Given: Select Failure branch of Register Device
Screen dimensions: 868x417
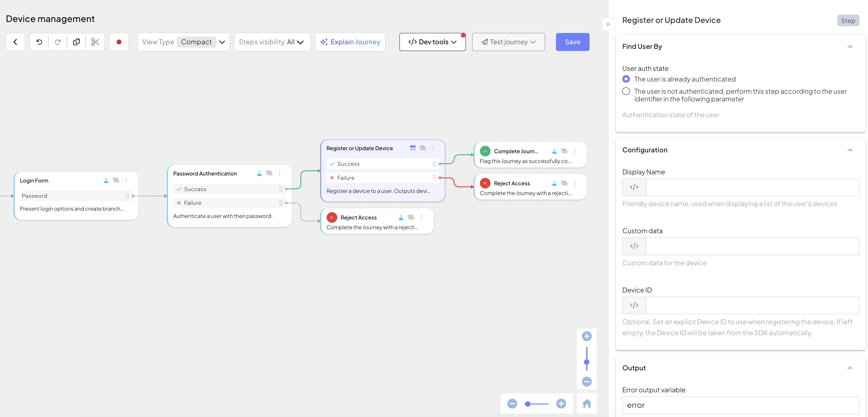Looking at the screenshot, I should point(383,178).
